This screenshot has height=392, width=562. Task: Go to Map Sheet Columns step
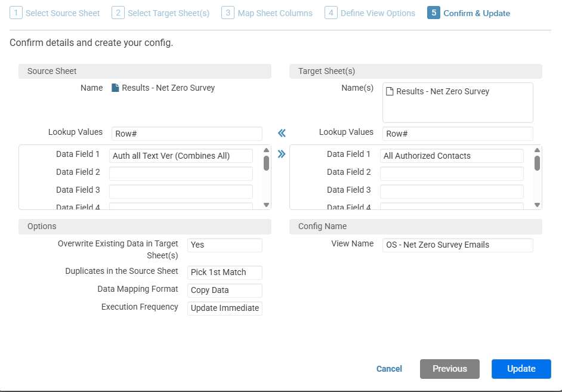point(267,13)
